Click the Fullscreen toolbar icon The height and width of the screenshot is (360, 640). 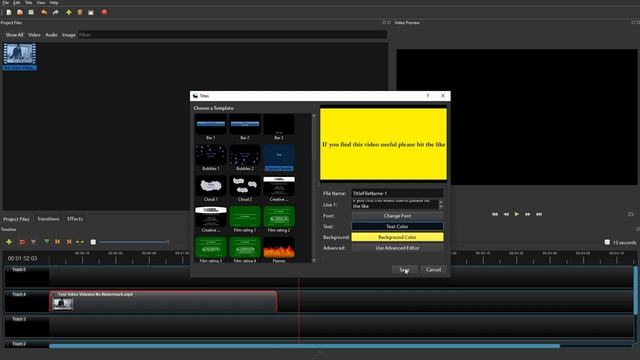coord(91,12)
